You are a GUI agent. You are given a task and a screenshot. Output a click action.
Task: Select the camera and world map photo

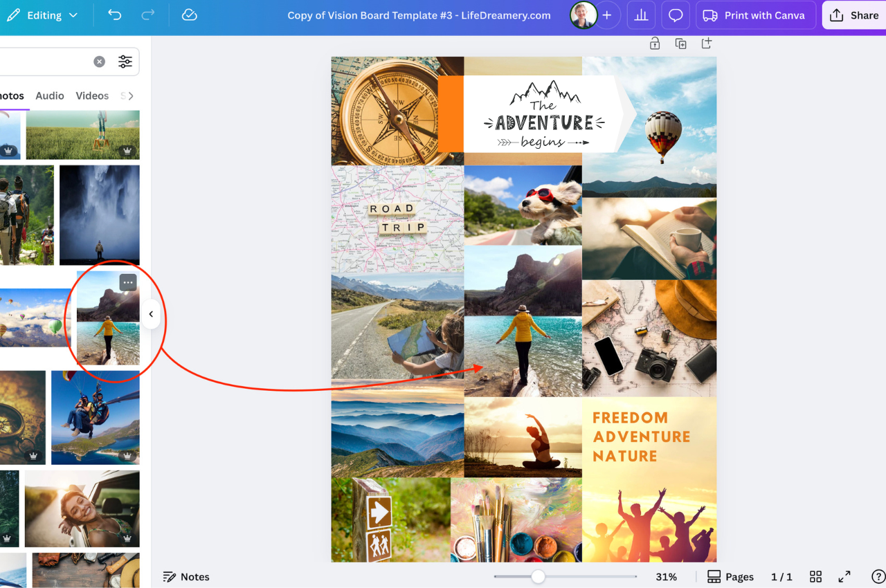pos(649,338)
